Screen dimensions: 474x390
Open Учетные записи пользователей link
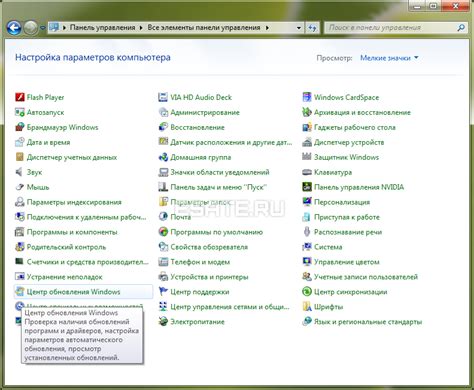click(x=366, y=277)
